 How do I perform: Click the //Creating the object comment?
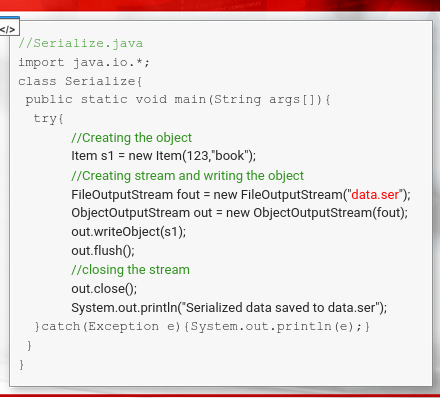(x=132, y=138)
